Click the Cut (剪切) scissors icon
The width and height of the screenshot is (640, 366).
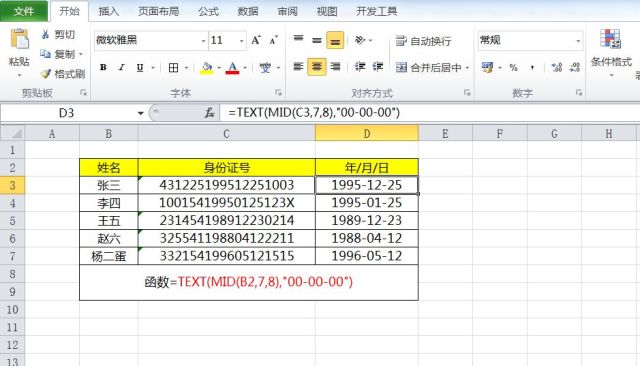45,34
